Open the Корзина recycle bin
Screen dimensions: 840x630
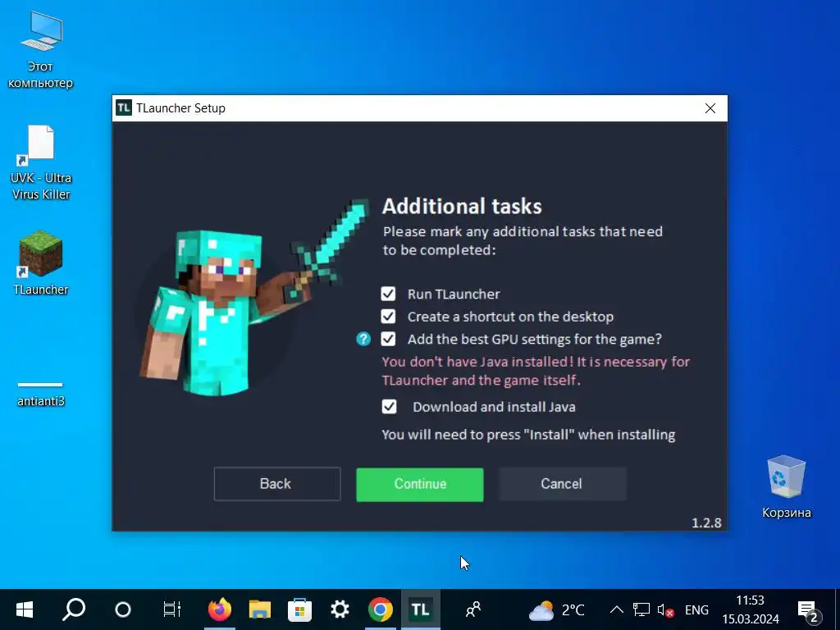pos(786,487)
